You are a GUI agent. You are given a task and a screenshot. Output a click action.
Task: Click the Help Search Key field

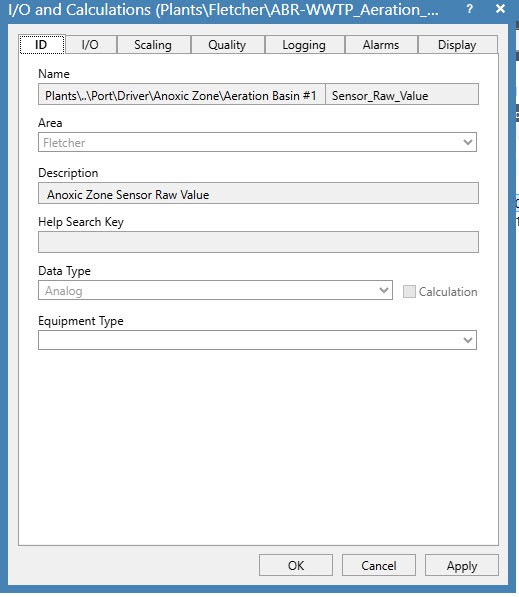pyautogui.click(x=258, y=242)
